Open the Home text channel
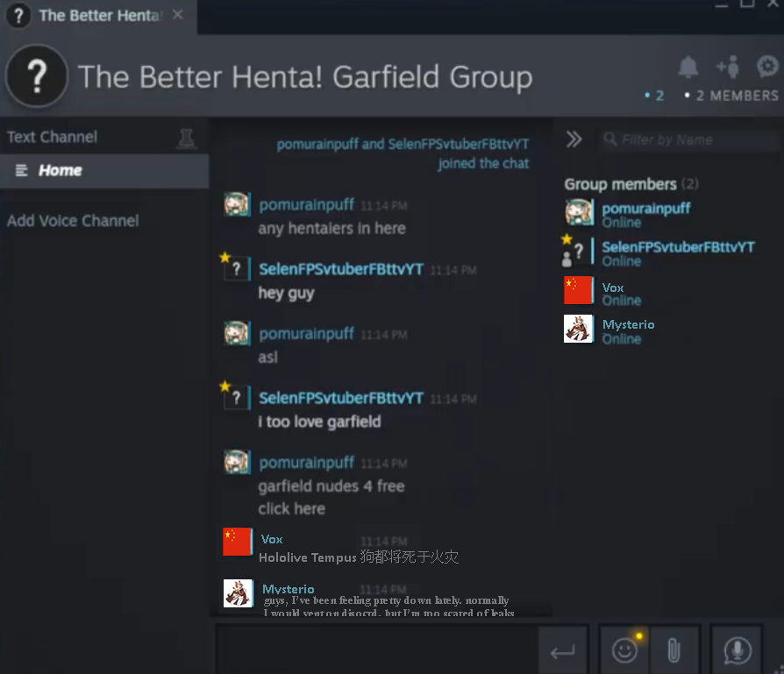 (x=104, y=171)
